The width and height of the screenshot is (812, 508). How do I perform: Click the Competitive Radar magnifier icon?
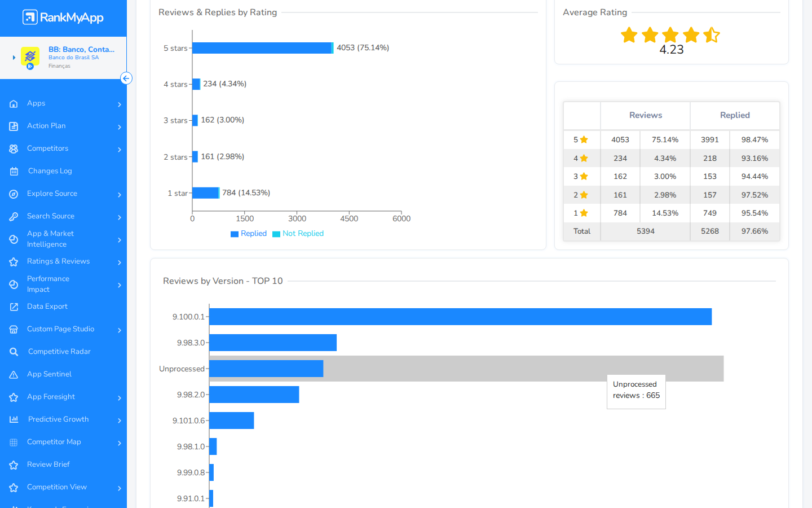pyautogui.click(x=14, y=352)
